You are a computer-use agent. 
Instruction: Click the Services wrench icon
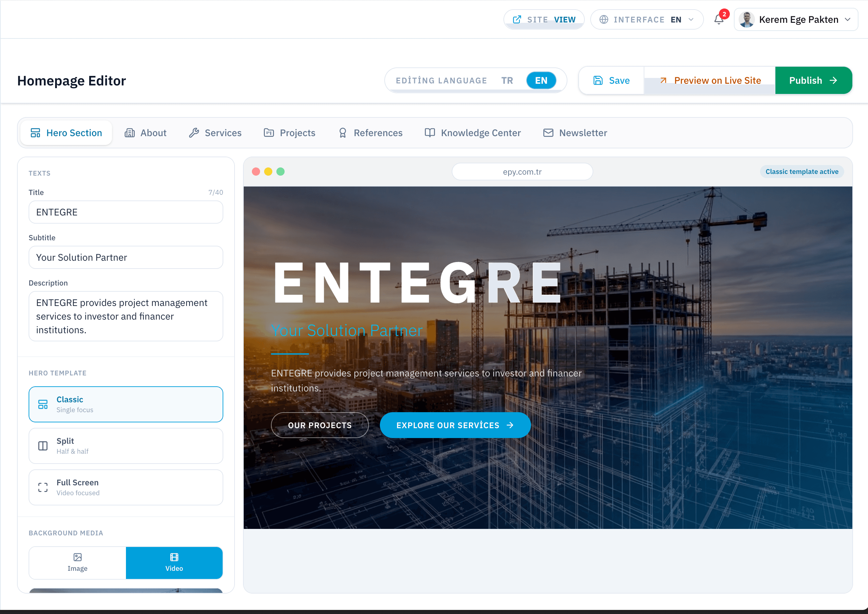(194, 133)
